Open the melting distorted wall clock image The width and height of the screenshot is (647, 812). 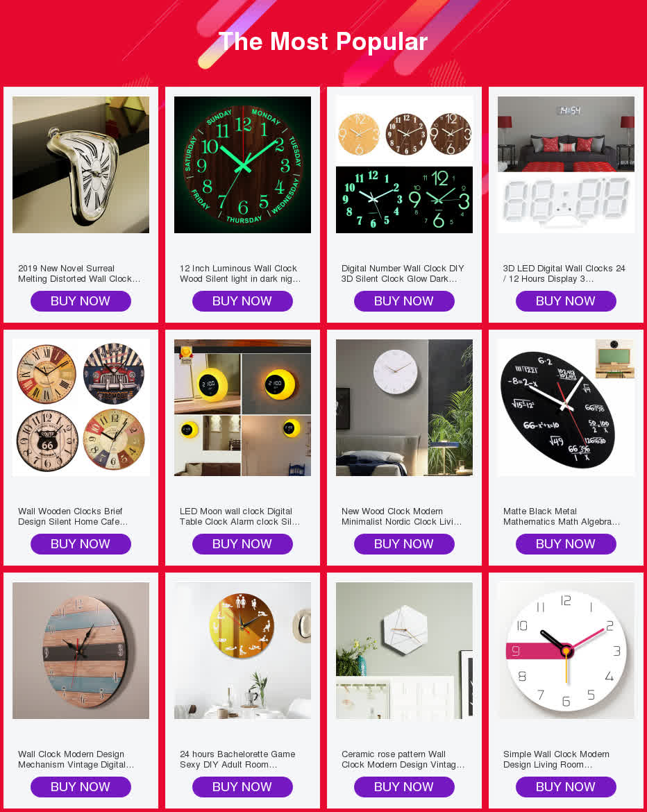(81, 164)
